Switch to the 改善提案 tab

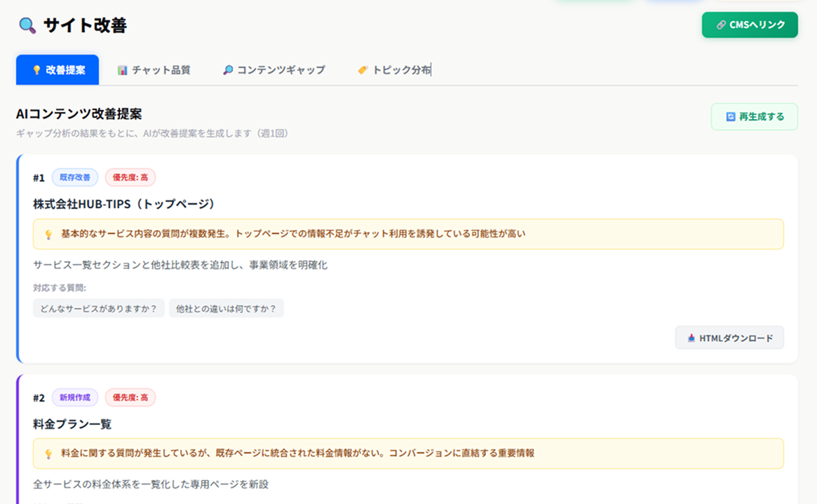click(58, 70)
